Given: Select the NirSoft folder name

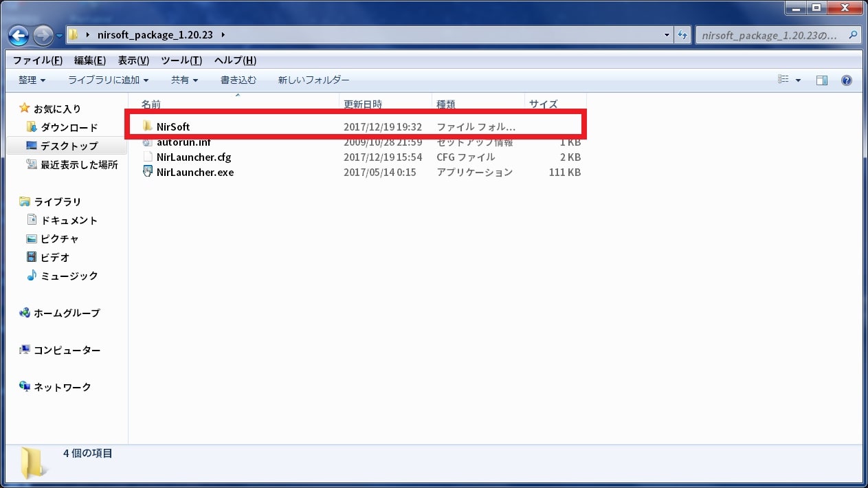Looking at the screenshot, I should point(173,127).
